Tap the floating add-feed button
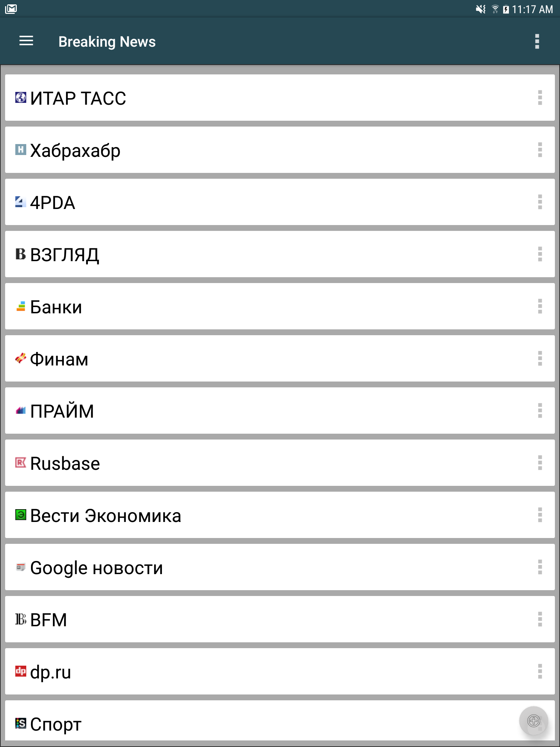This screenshot has height=747, width=560. point(533,721)
